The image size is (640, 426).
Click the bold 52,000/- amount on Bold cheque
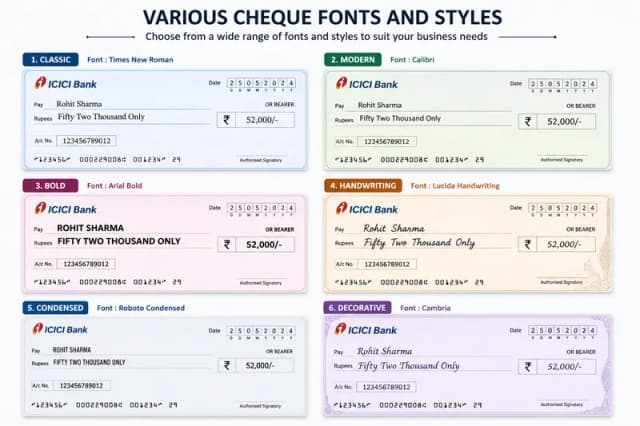point(264,244)
